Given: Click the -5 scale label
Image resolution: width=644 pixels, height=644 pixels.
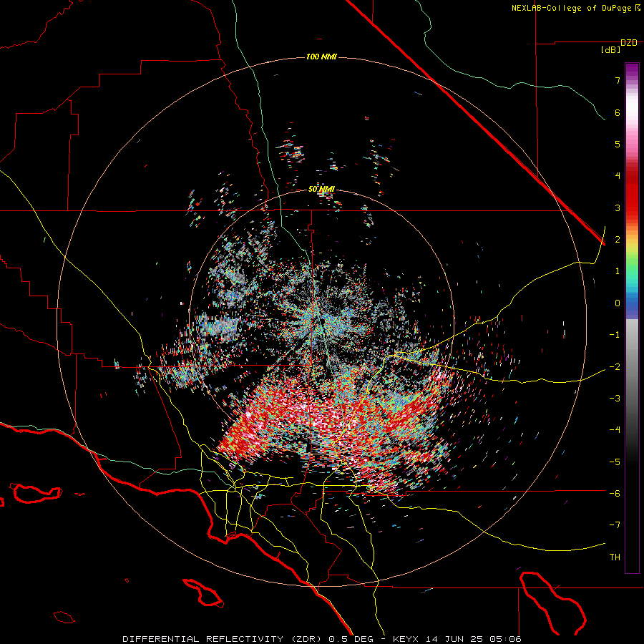Looking at the screenshot, I should tap(615, 462).
